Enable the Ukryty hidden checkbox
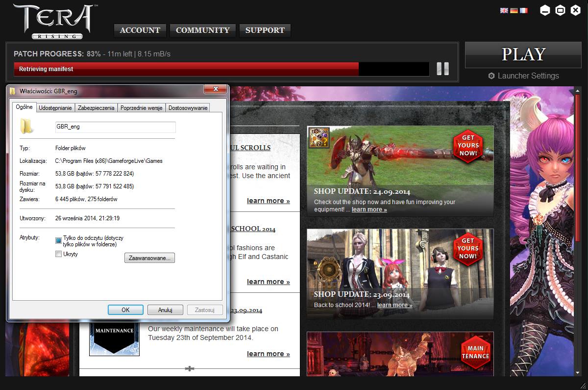This screenshot has width=588, height=390. [59, 254]
